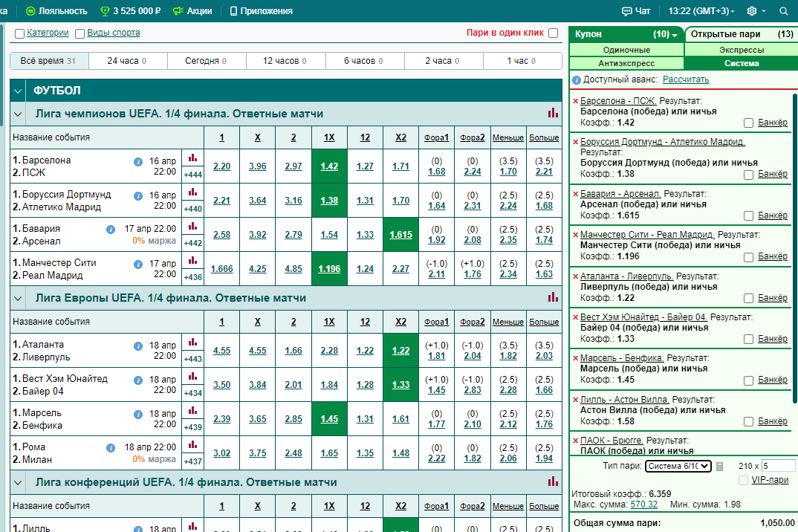Edit stake amount field showing 5

[x=778, y=466]
